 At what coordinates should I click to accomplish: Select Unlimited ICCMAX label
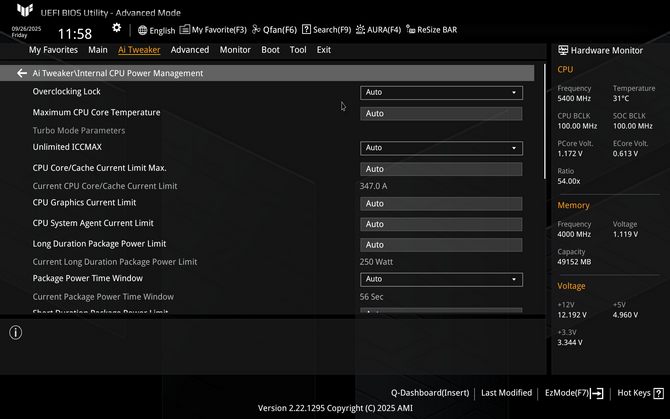point(67,147)
